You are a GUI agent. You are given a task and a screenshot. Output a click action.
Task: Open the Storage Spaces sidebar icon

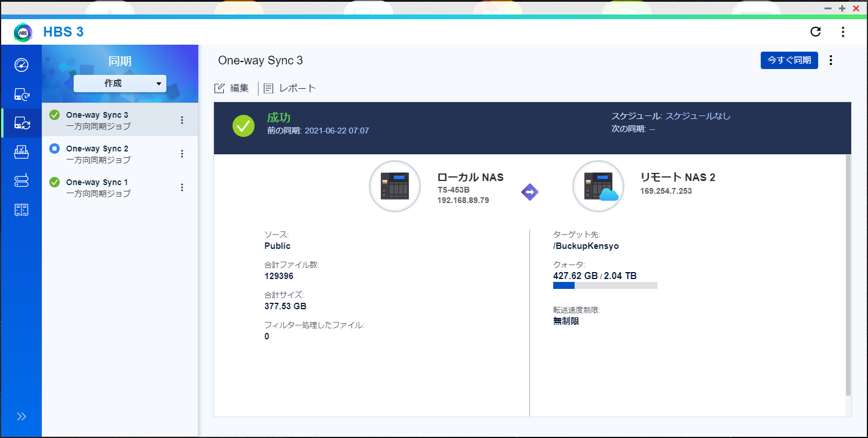(21, 210)
